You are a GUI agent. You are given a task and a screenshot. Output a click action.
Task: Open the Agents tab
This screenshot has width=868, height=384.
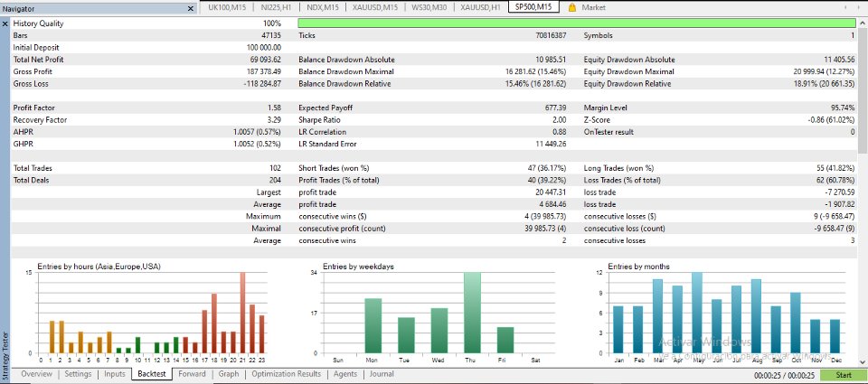[x=345, y=374]
